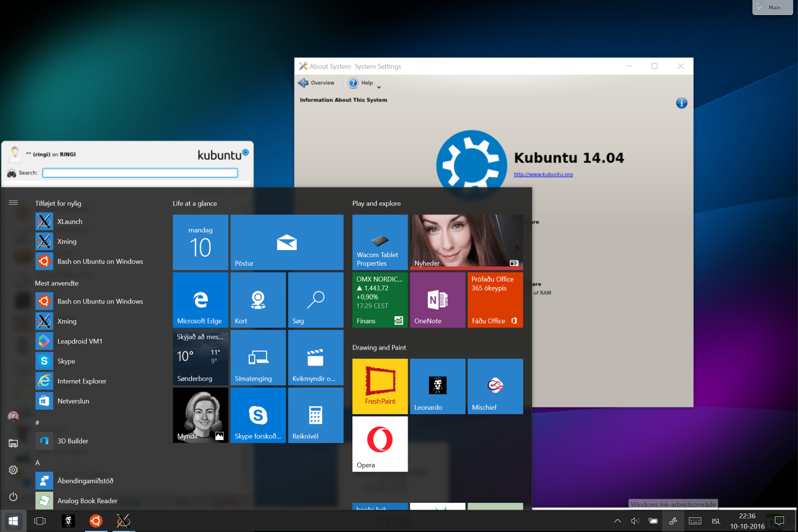
Task: Open Microsoft Edge tile
Action: (200, 300)
